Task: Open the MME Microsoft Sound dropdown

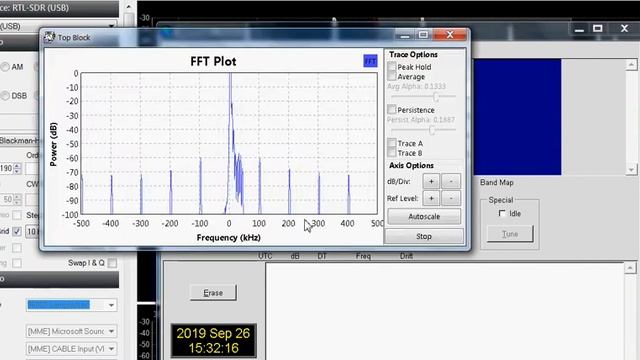Action: (71, 331)
